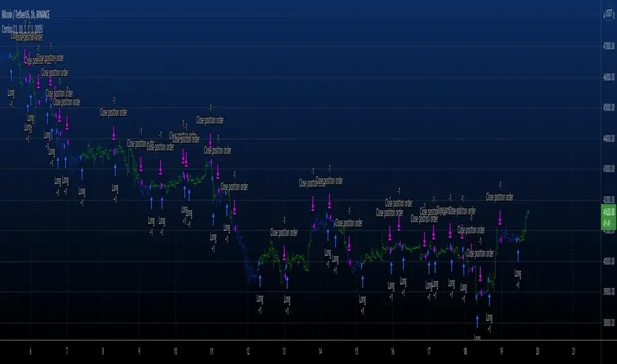Click the 40000.00 price axis label

coord(609,261)
